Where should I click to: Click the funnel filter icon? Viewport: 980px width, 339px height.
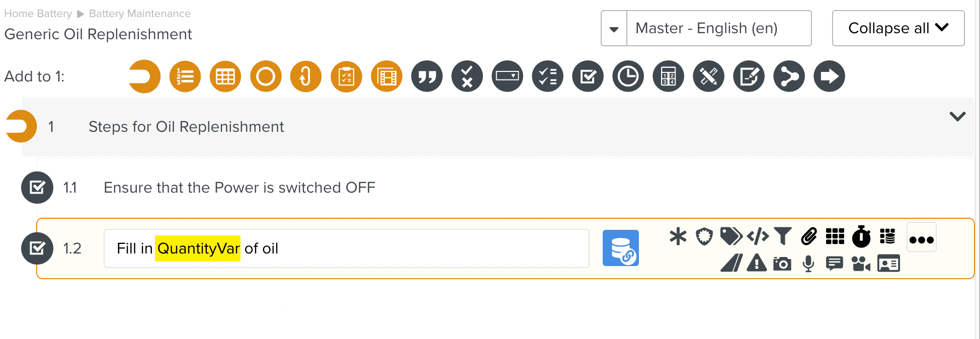point(783,236)
